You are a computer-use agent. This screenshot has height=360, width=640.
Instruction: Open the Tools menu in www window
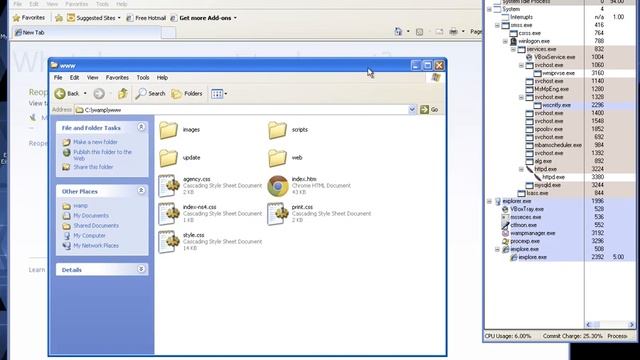point(143,78)
